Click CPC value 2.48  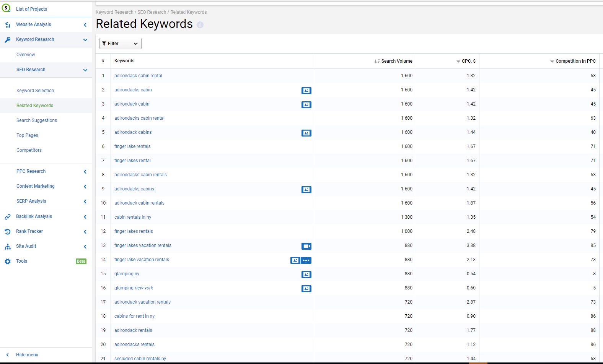tap(471, 231)
